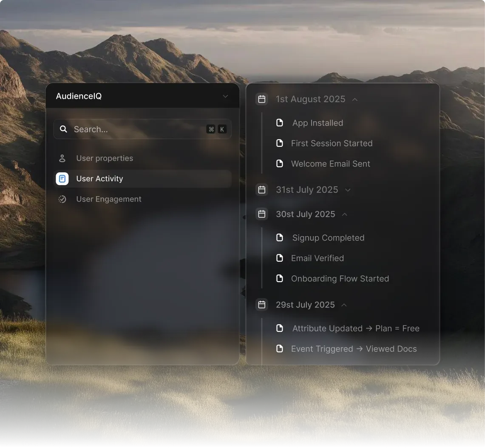Select the User Engagement menu item
This screenshot has width=485, height=448.
[109, 199]
